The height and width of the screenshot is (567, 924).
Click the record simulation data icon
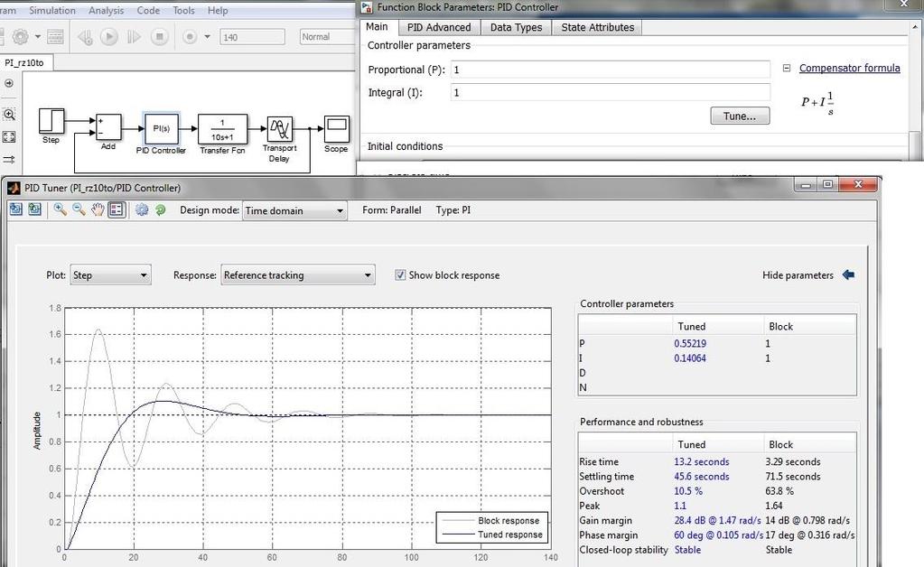coord(190,37)
